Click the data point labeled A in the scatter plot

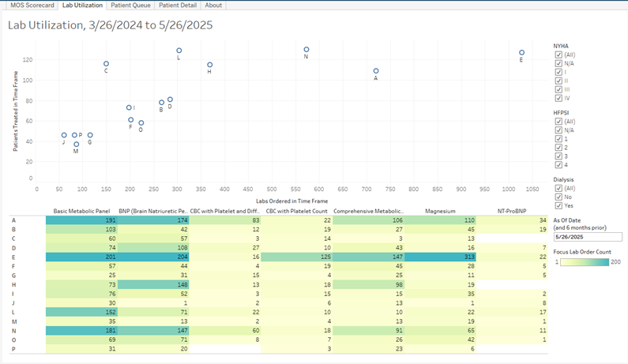[376, 71]
